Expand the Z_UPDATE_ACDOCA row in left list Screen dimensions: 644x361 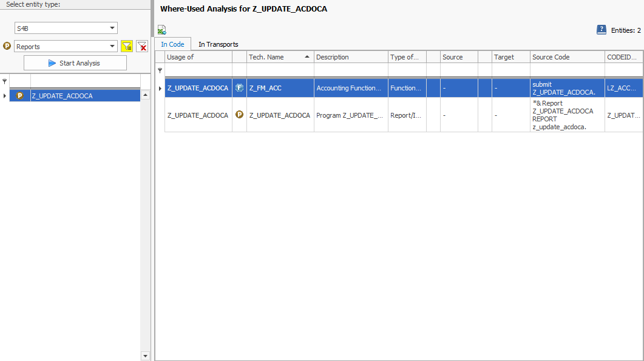[5, 96]
